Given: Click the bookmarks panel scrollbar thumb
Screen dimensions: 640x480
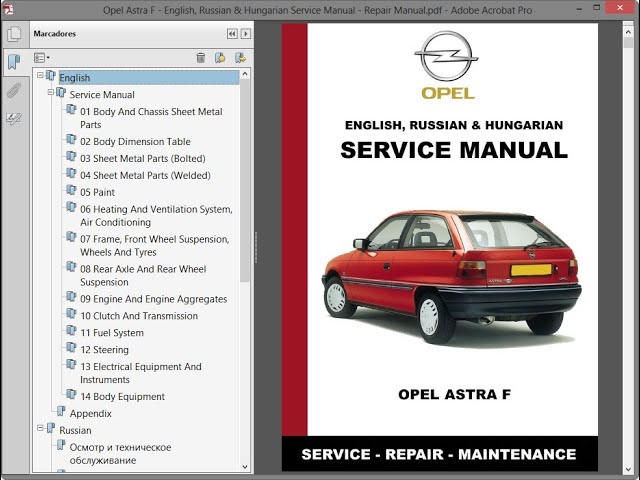Looking at the screenshot, I should coord(244,180).
